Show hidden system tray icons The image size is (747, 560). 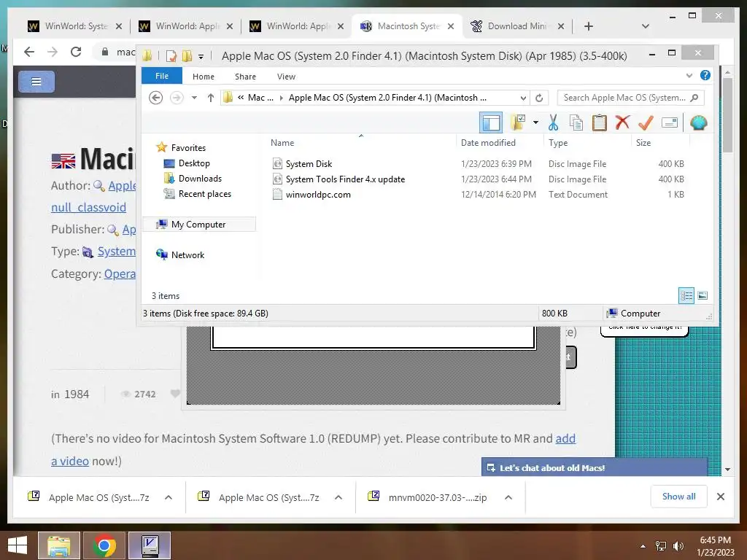coord(643,546)
